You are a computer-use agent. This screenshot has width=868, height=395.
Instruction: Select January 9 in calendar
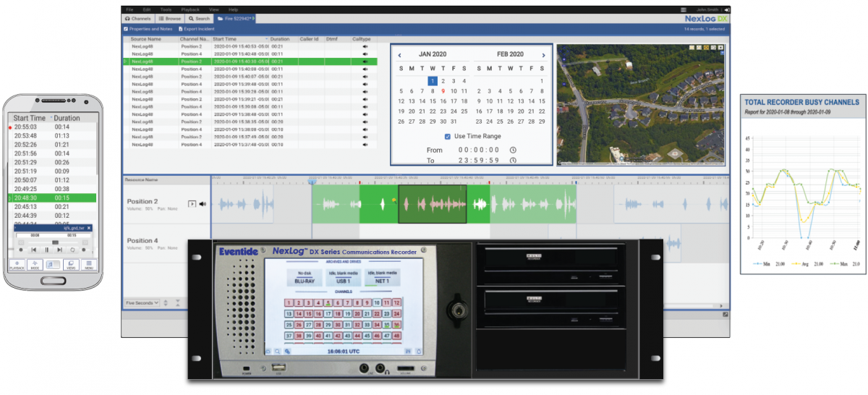[443, 91]
